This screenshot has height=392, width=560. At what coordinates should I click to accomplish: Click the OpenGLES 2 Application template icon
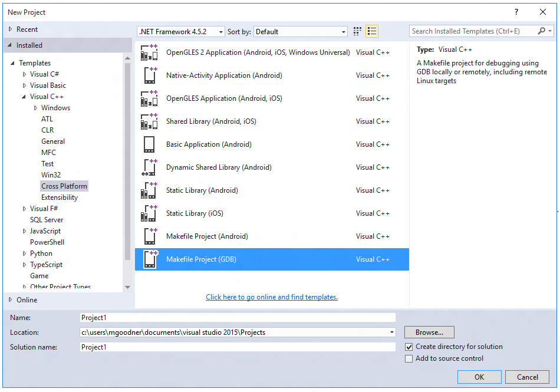(x=149, y=52)
